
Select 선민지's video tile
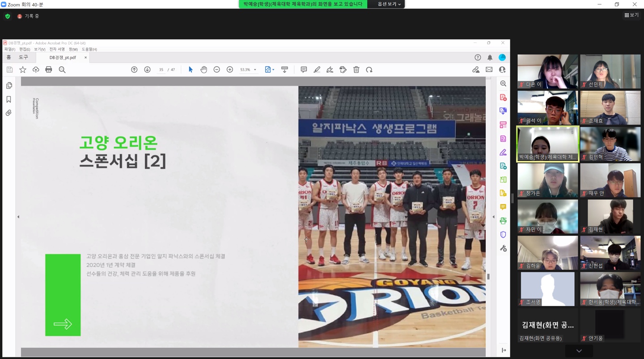(610, 72)
